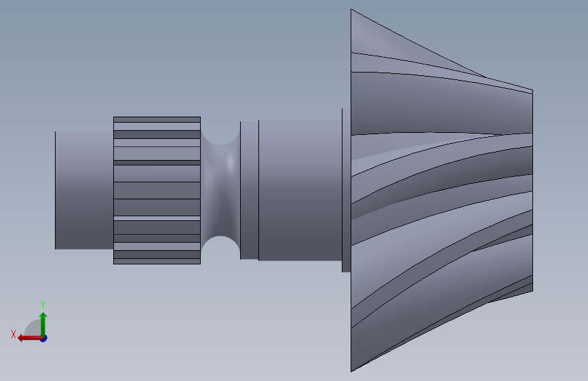The height and width of the screenshot is (381, 588).
Task: Click the blue Z axis dot of triad
Action: (44, 338)
